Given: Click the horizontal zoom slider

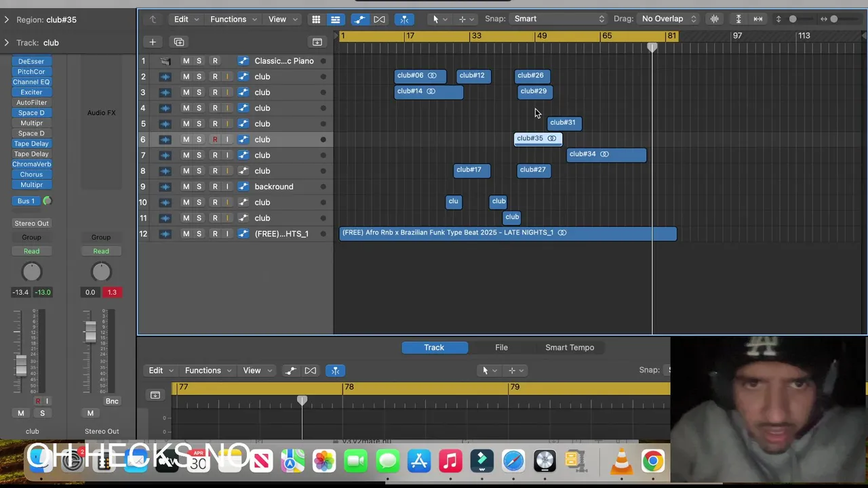Looking at the screenshot, I should click(x=833, y=19).
